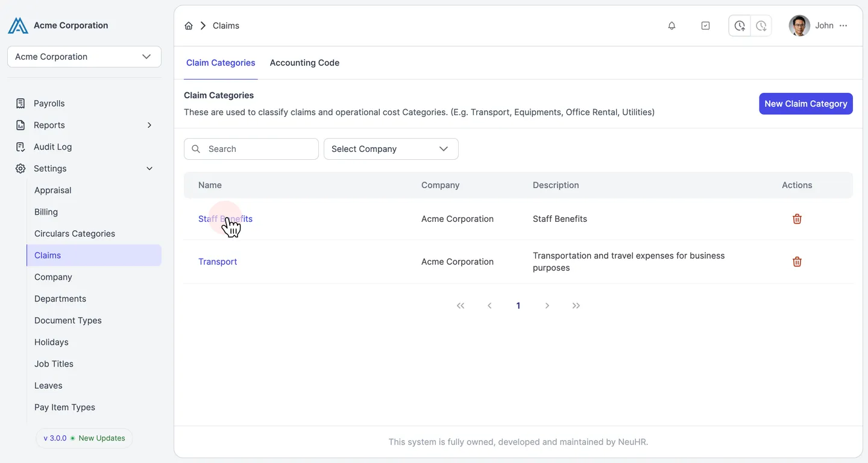Go to the previous page

(x=489, y=306)
